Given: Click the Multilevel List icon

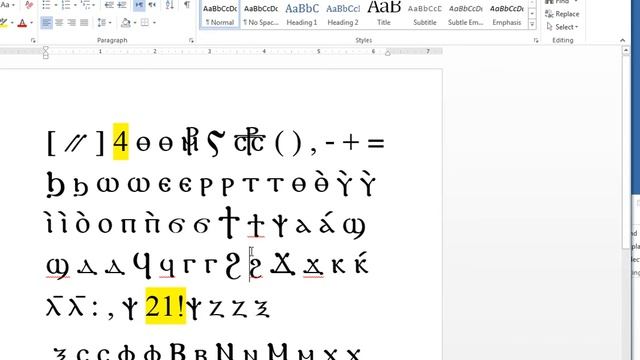Looking at the screenshot, I should tap(85, 5).
